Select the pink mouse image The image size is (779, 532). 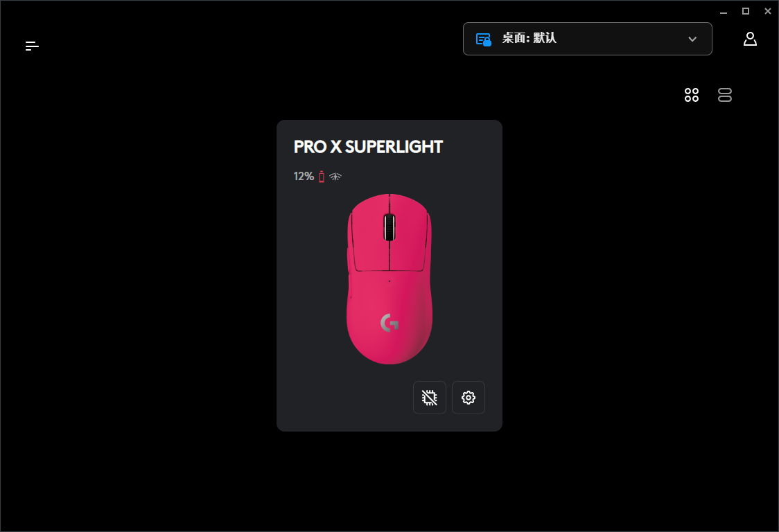point(389,279)
